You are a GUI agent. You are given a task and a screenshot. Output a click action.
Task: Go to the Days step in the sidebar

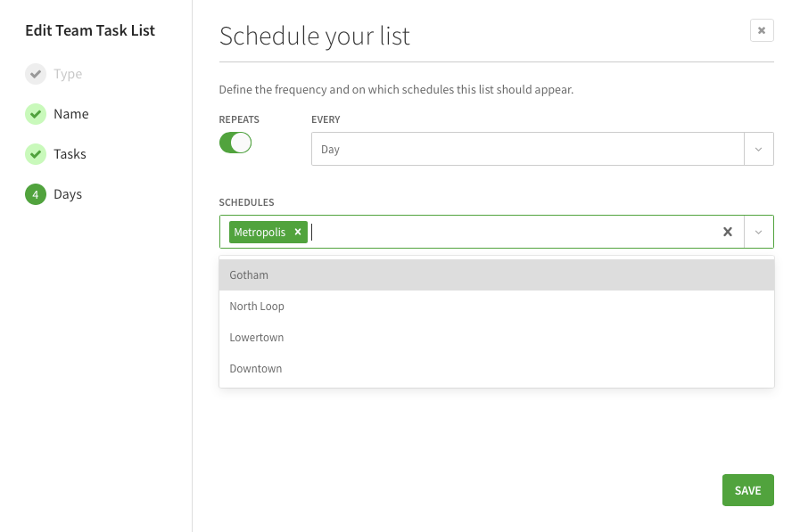click(70, 193)
